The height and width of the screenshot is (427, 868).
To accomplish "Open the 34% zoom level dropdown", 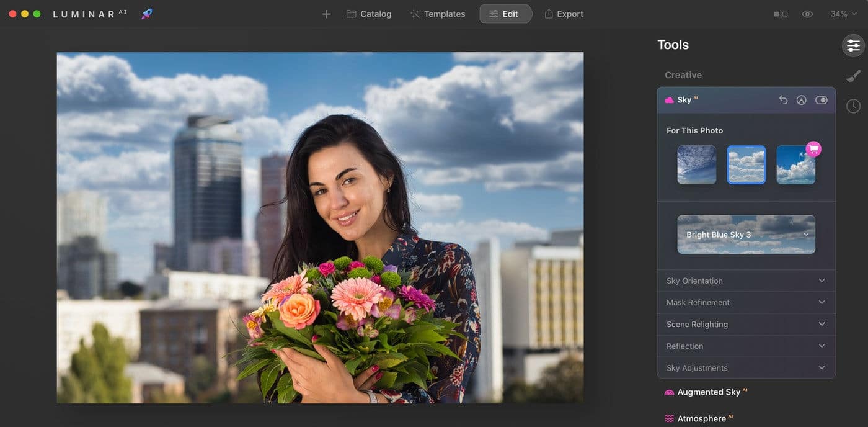I will click(843, 14).
